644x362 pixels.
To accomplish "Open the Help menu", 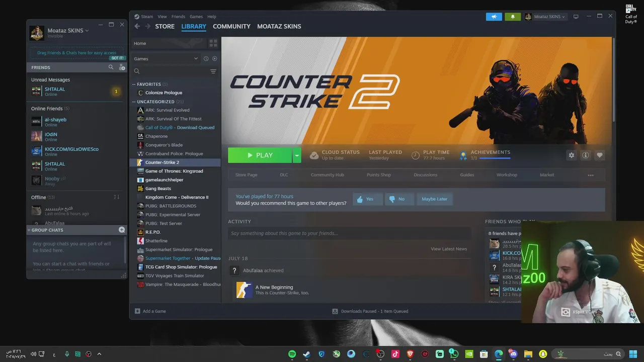I will coord(212,17).
